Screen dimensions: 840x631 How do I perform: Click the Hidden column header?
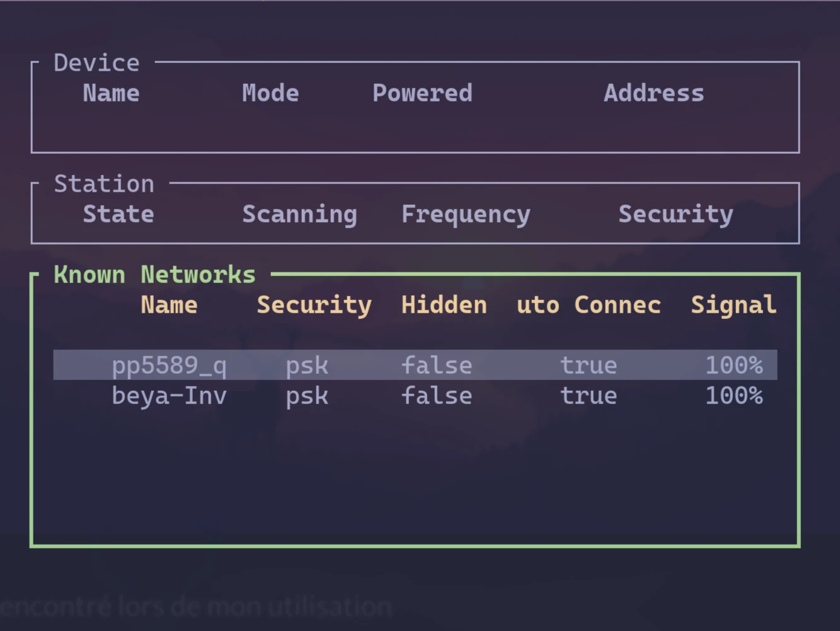coord(444,304)
